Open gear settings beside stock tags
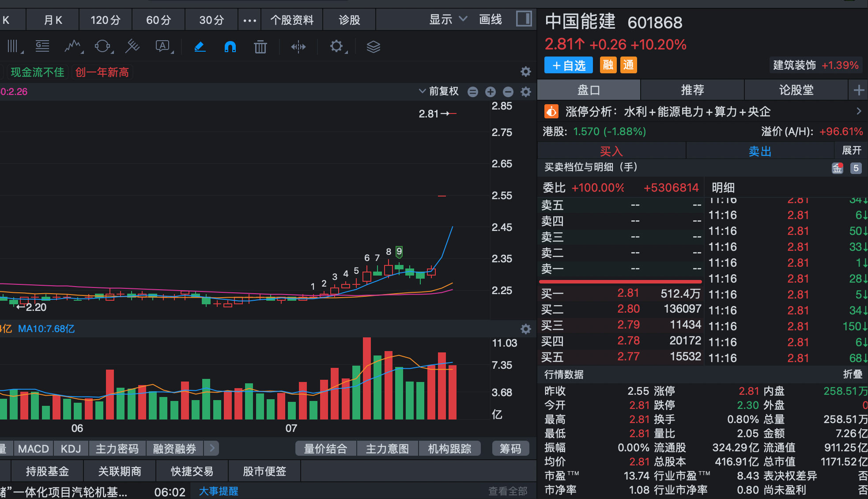The height and width of the screenshot is (499, 868). click(525, 72)
